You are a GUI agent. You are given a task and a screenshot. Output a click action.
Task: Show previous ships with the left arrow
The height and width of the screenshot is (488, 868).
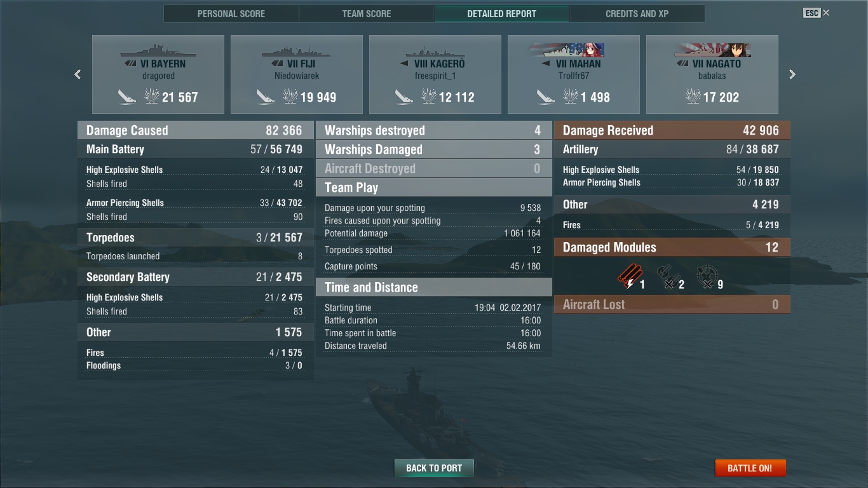point(78,74)
